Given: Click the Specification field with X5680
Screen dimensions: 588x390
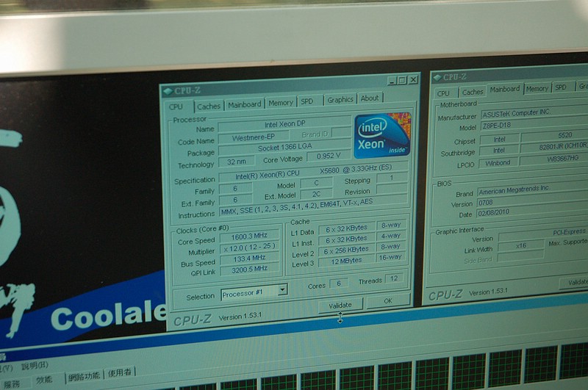Looking at the screenshot, I should (x=313, y=172).
